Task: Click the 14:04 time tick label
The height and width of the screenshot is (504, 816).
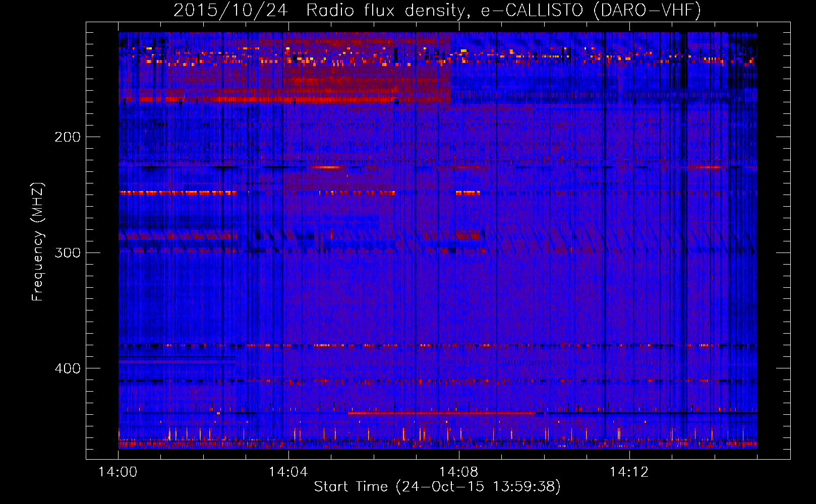Action: (288, 472)
